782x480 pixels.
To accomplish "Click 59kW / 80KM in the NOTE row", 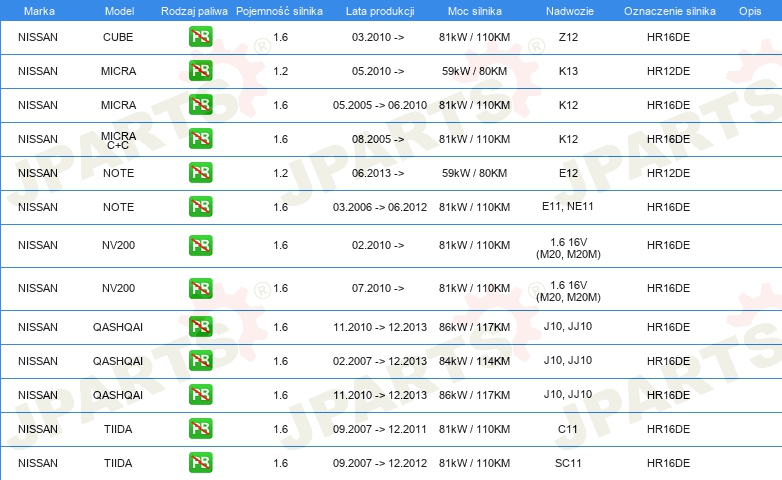I will pyautogui.click(x=474, y=173).
